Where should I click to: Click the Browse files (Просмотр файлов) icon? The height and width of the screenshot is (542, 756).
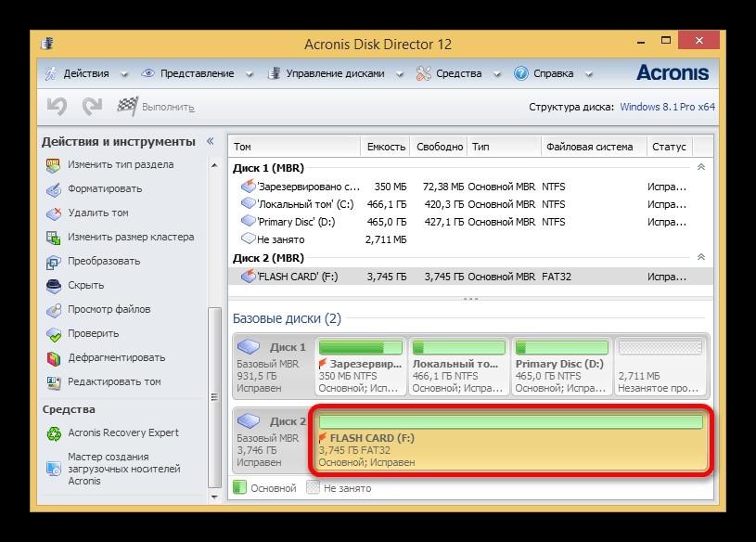(x=53, y=310)
